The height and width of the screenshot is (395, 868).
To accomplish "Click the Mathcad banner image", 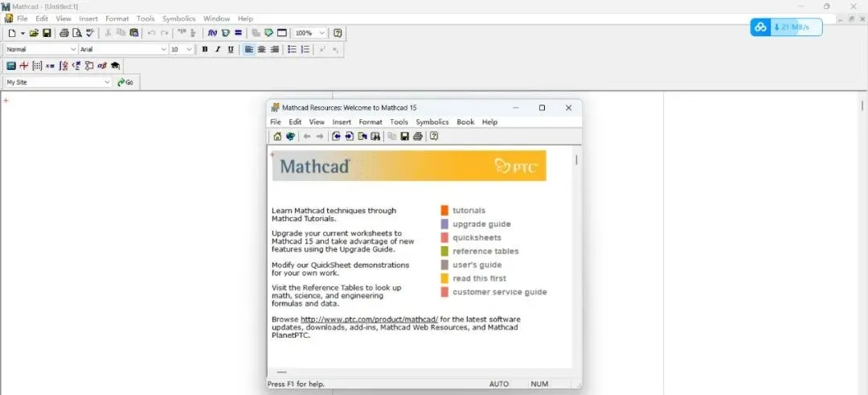I will [409, 166].
